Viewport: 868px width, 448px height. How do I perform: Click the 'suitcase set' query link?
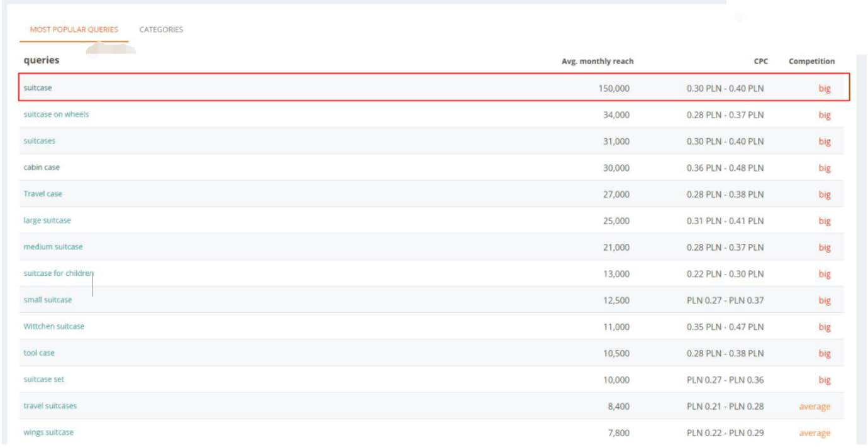click(x=44, y=380)
